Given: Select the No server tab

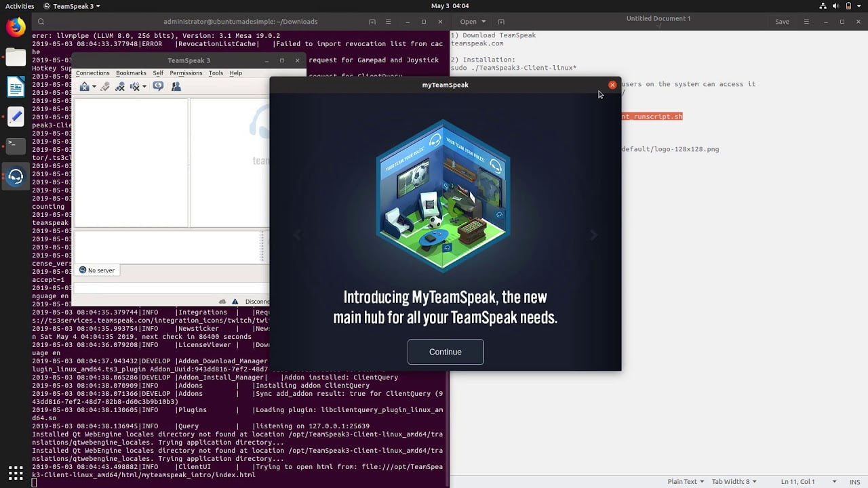Looking at the screenshot, I should coord(97,270).
